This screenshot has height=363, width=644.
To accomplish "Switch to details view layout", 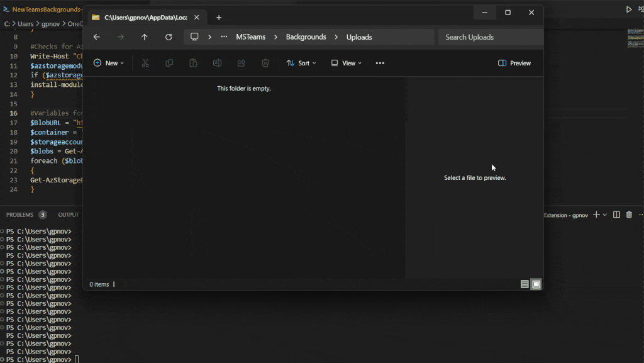I will pos(525,284).
